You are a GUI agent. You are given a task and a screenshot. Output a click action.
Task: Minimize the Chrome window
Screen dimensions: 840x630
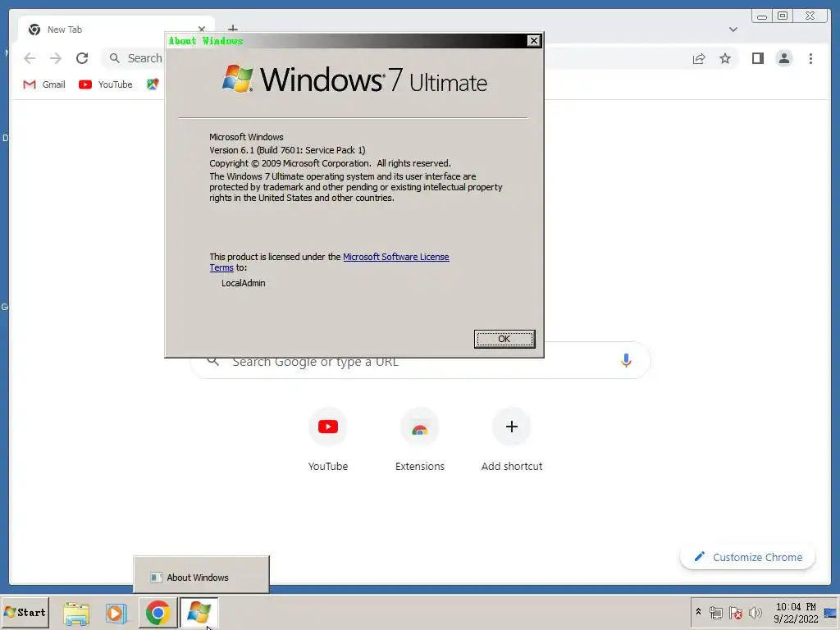[762, 16]
